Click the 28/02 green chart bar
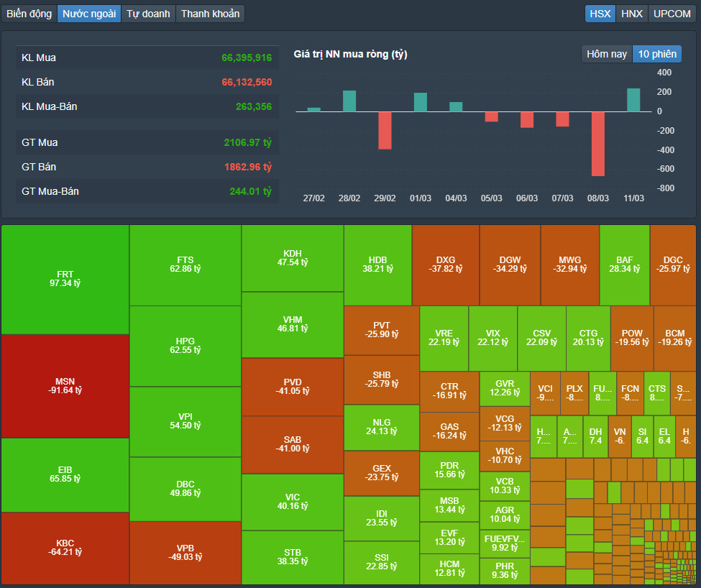 point(349,101)
